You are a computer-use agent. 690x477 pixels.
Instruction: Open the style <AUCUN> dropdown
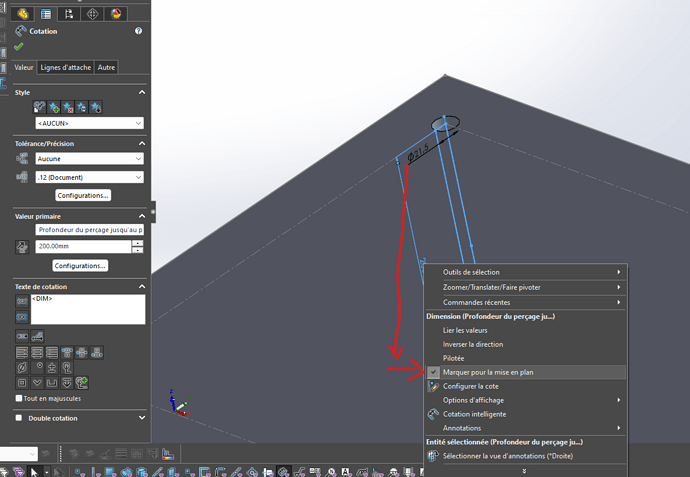(x=89, y=123)
